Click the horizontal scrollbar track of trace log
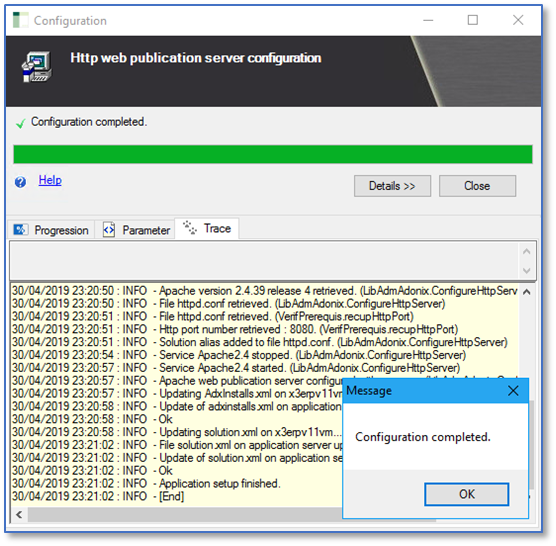Image resolution: width=556 pixels, height=546 pixels. coord(185,514)
